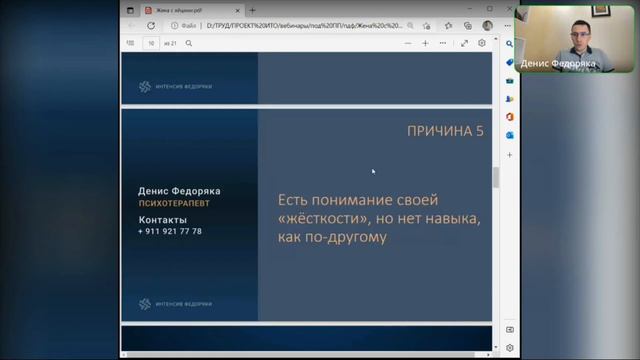Add this page to favorites
The image size is (640, 360).
tap(427, 26)
